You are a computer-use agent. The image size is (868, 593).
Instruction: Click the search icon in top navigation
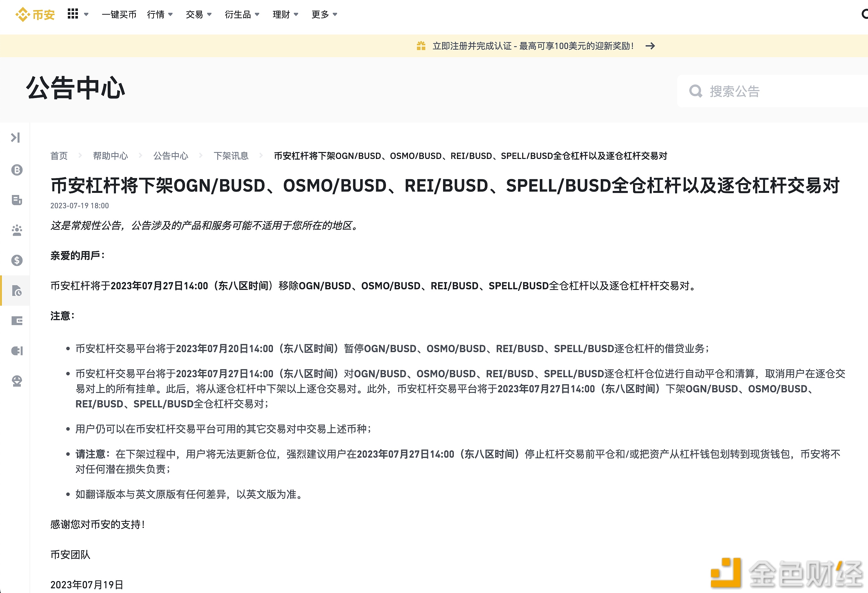[864, 14]
